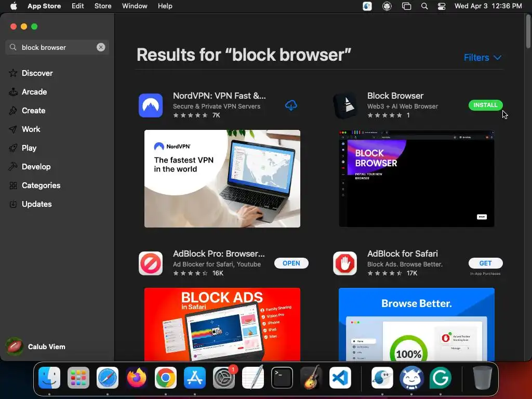
Task: Open the Store menu
Action: click(x=103, y=6)
